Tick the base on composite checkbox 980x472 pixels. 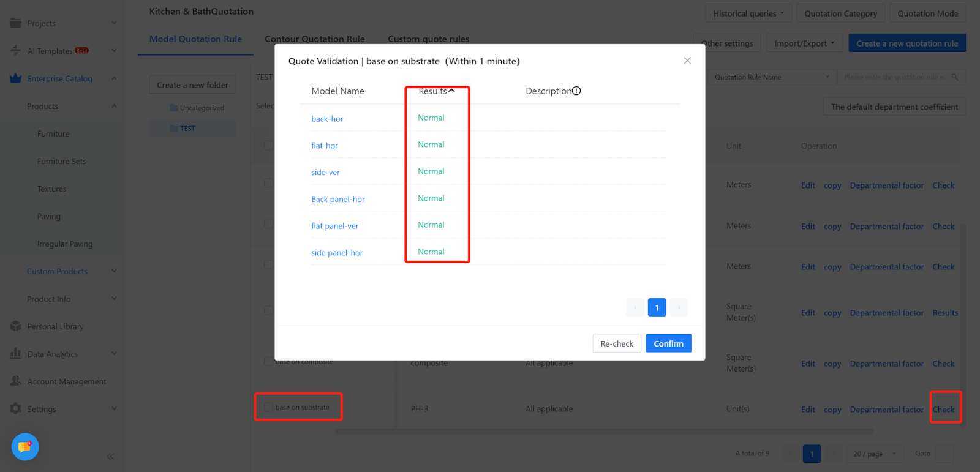point(268,362)
